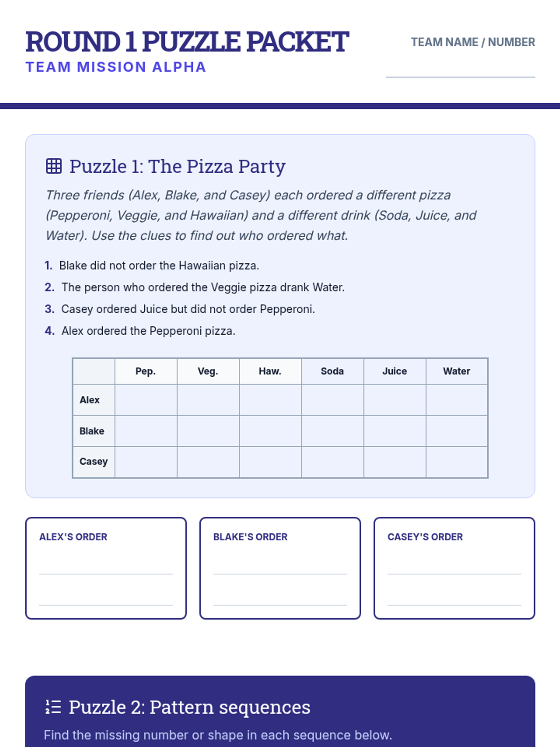This screenshot has height=747, width=560.
Task: Click the Round 1 Puzzle Packet title
Action: 187,42
